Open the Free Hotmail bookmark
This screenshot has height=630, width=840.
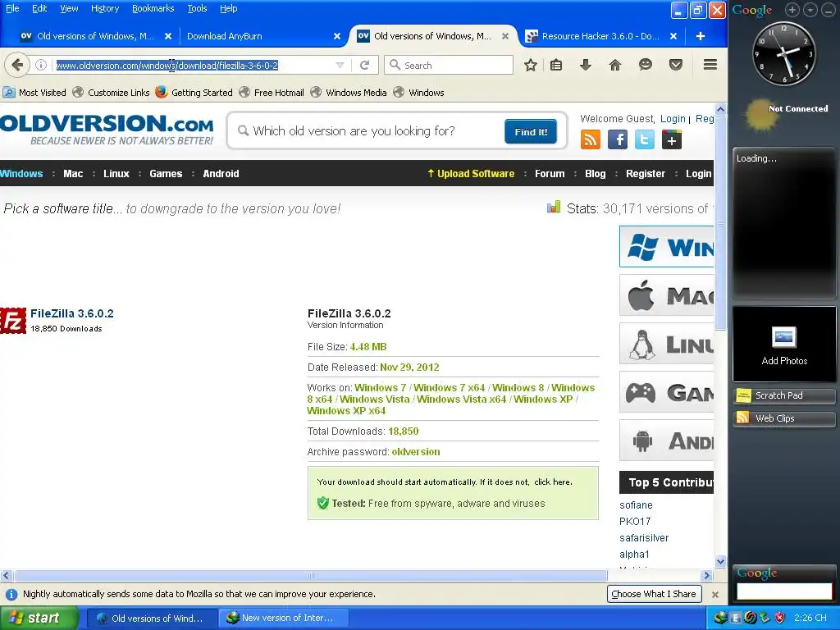pyautogui.click(x=272, y=93)
